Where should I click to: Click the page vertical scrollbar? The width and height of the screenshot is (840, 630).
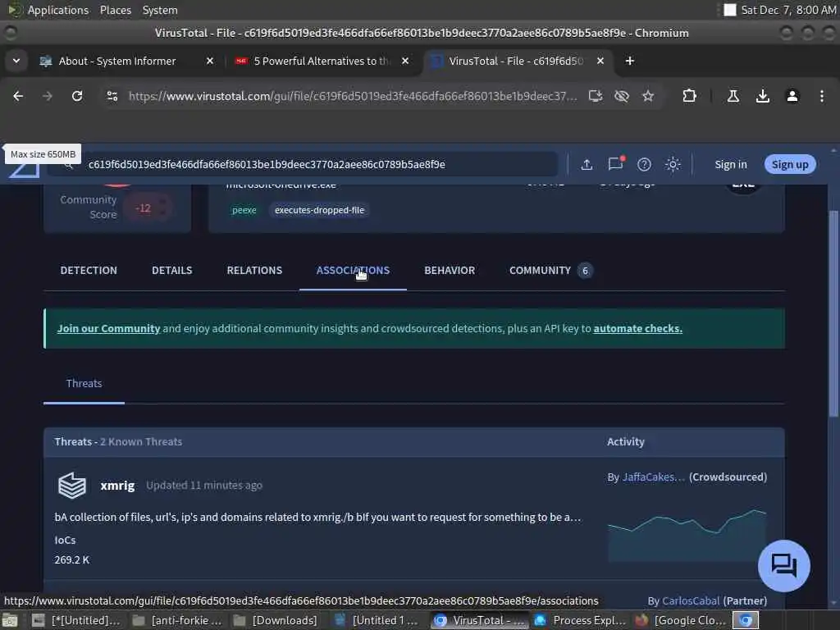[833, 313]
